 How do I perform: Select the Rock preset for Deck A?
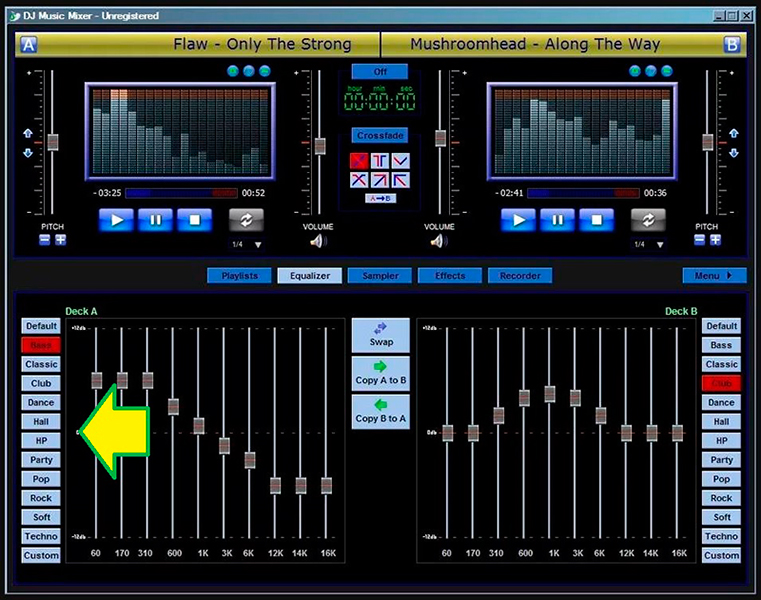point(41,498)
